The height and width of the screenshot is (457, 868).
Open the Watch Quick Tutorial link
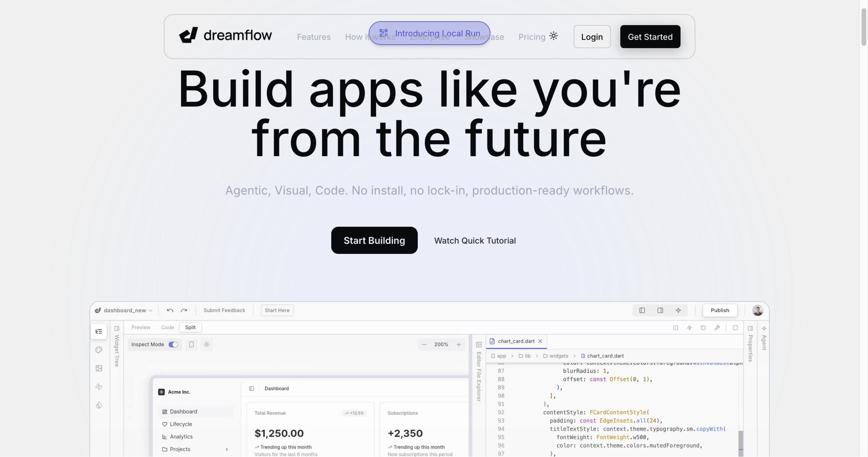pyautogui.click(x=475, y=241)
